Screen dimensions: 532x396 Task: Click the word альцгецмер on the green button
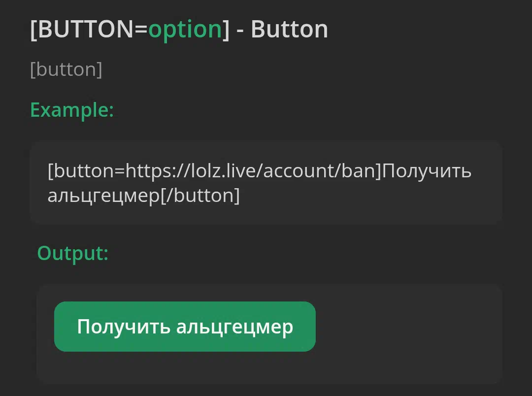(x=235, y=327)
